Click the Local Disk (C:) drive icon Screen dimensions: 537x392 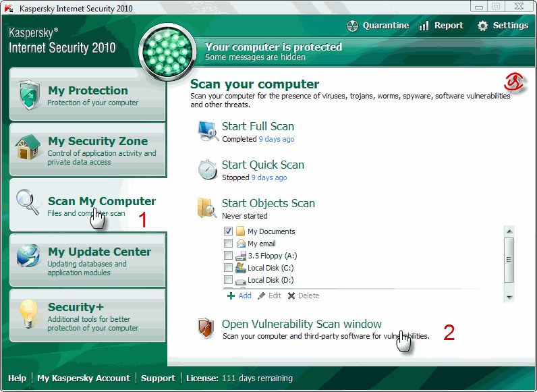(x=241, y=268)
